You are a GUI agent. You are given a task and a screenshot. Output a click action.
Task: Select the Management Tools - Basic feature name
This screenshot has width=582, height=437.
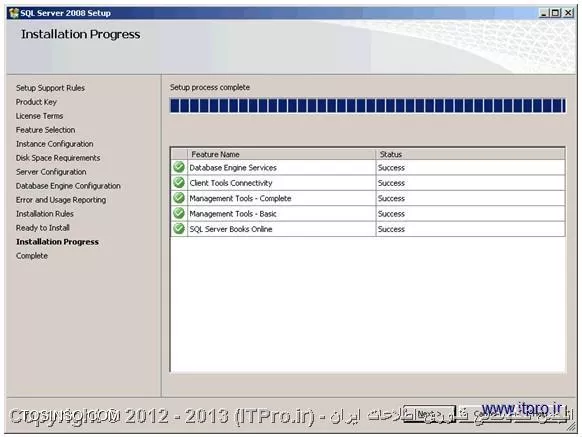(x=233, y=214)
